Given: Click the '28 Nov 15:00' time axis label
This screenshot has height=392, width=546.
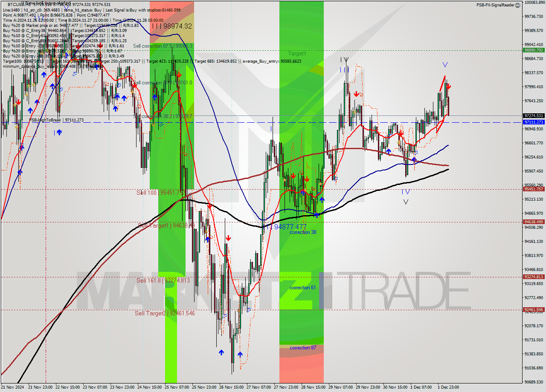Looking at the screenshot, I should 314,387.
